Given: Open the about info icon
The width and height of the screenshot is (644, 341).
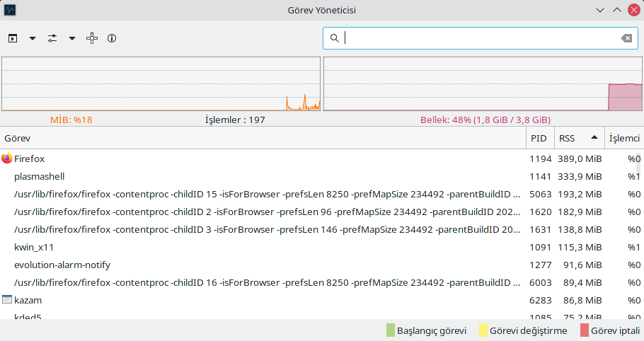Looking at the screenshot, I should point(112,38).
